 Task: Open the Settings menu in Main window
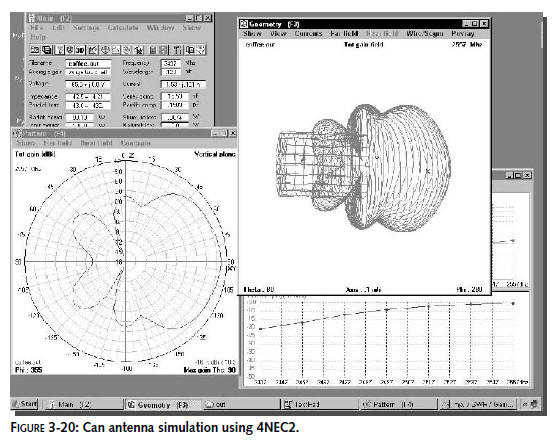coord(86,28)
